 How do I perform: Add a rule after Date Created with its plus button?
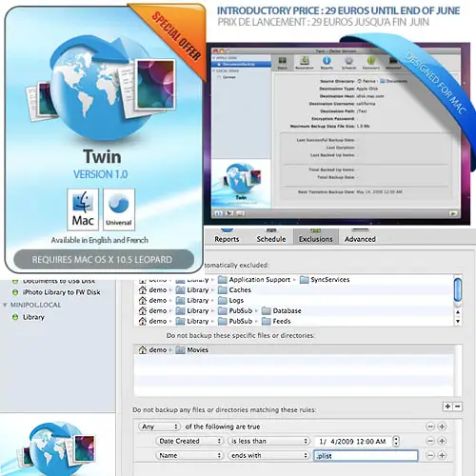442,441
